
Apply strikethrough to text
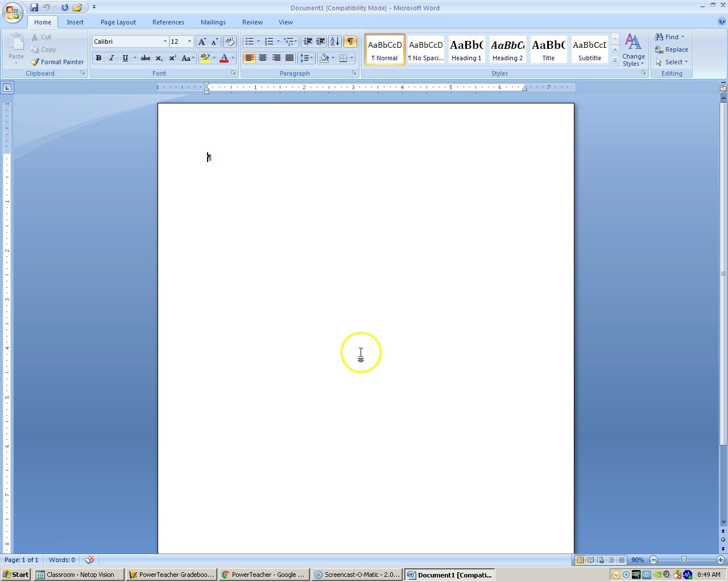click(145, 57)
